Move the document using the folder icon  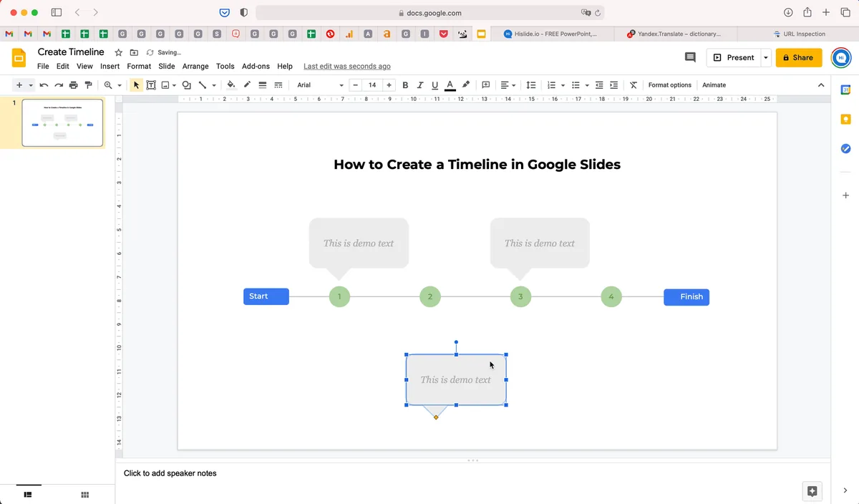pyautogui.click(x=134, y=52)
